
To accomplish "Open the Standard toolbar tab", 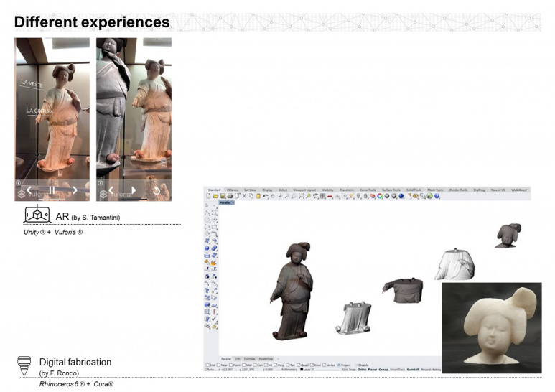I will click(214, 190).
